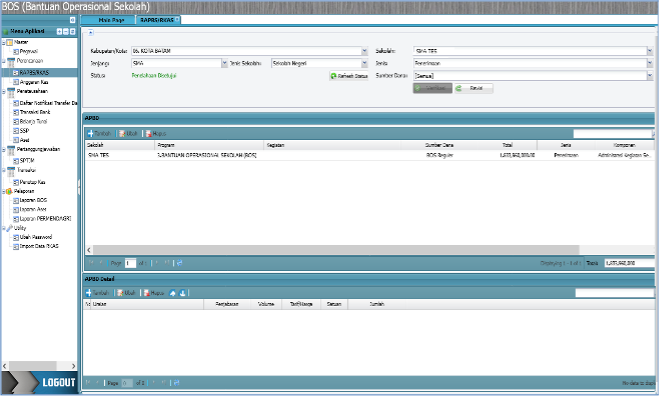Open the RAPBS/RKAS tree item
This screenshot has height=396, width=660.
[x=34, y=73]
